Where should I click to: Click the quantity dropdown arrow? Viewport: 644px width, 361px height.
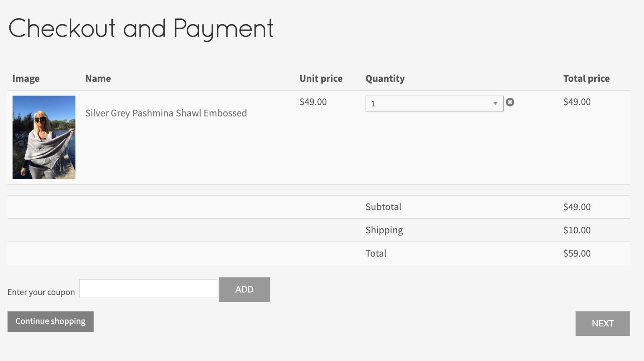(x=495, y=103)
